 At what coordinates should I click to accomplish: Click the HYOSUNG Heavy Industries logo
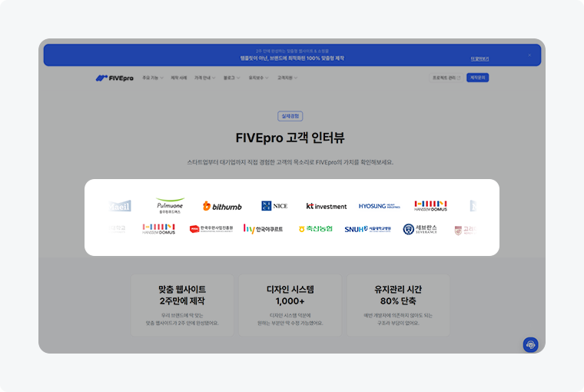[379, 206]
